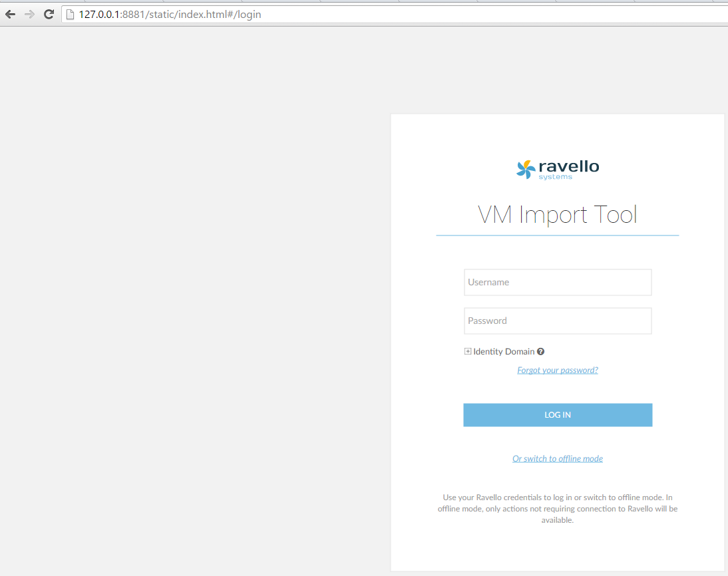Viewport: 728px width, 576px height.
Task: Open the Forgot your password link
Action: click(x=558, y=370)
